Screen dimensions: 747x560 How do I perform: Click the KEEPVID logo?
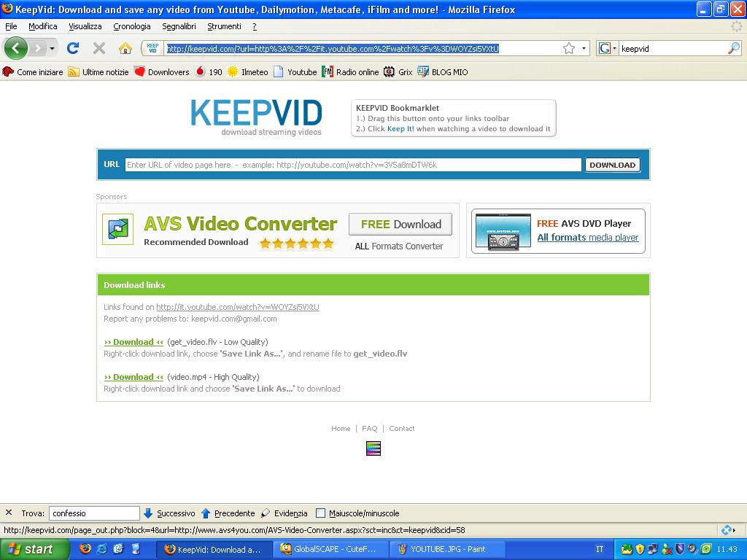[256, 117]
